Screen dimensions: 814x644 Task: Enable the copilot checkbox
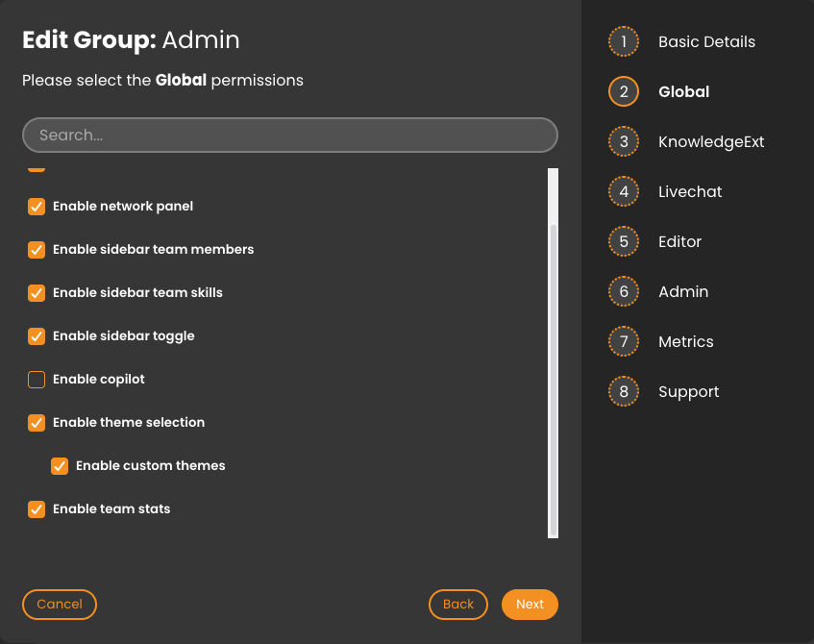[x=37, y=380]
